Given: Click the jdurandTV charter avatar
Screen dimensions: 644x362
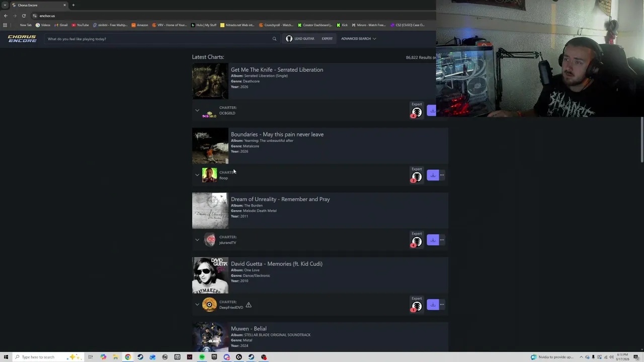Looking at the screenshot, I should 210,240.
